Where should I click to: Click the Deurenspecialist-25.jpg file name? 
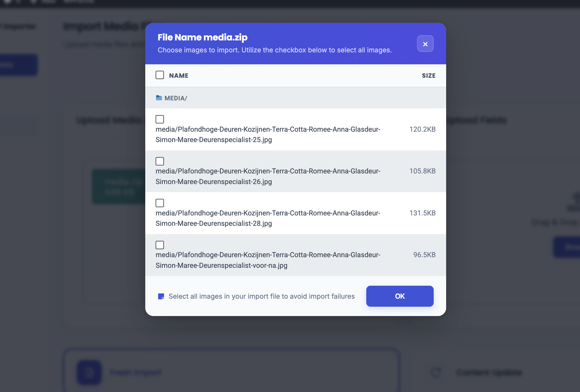(x=268, y=135)
